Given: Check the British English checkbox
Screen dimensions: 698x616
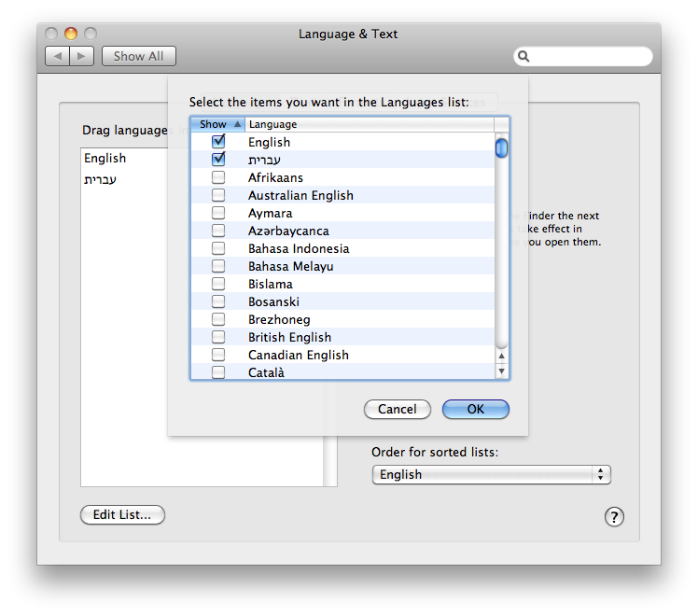Looking at the screenshot, I should coord(218,337).
